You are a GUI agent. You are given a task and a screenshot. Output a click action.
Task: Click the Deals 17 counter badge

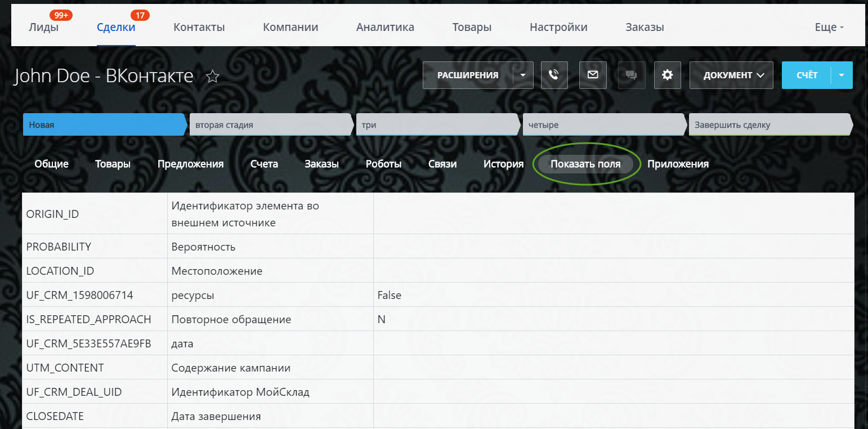pyautogui.click(x=139, y=15)
